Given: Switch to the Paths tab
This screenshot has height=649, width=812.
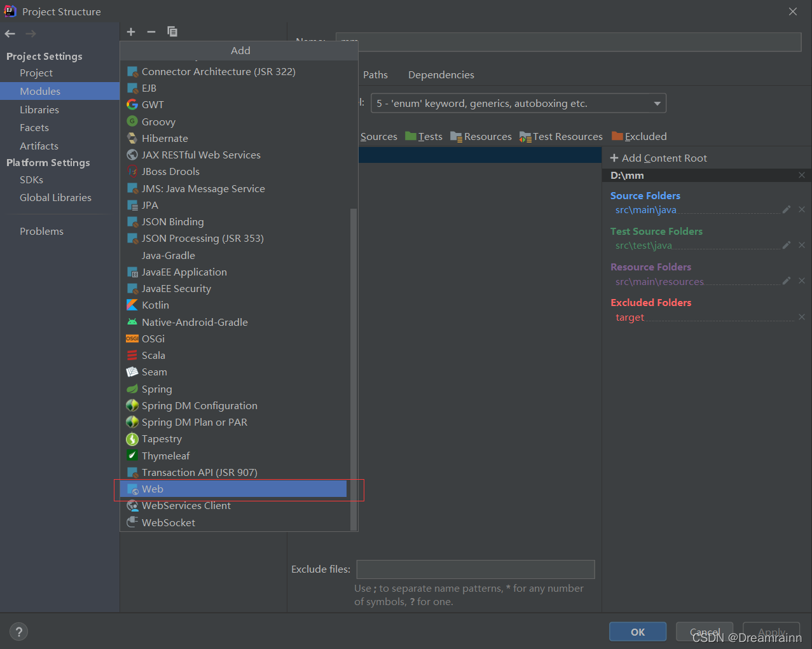Looking at the screenshot, I should pyautogui.click(x=375, y=74).
